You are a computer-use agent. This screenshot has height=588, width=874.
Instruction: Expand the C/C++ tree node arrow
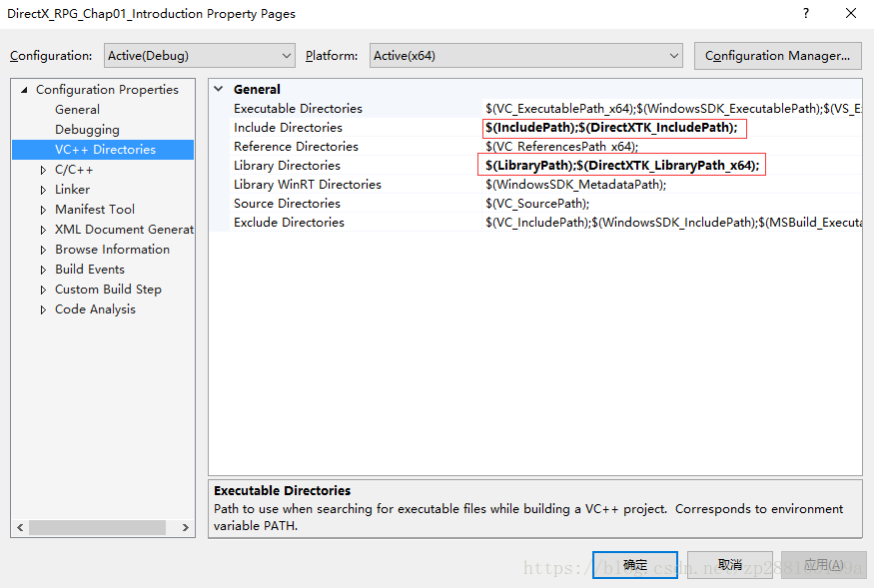click(43, 170)
